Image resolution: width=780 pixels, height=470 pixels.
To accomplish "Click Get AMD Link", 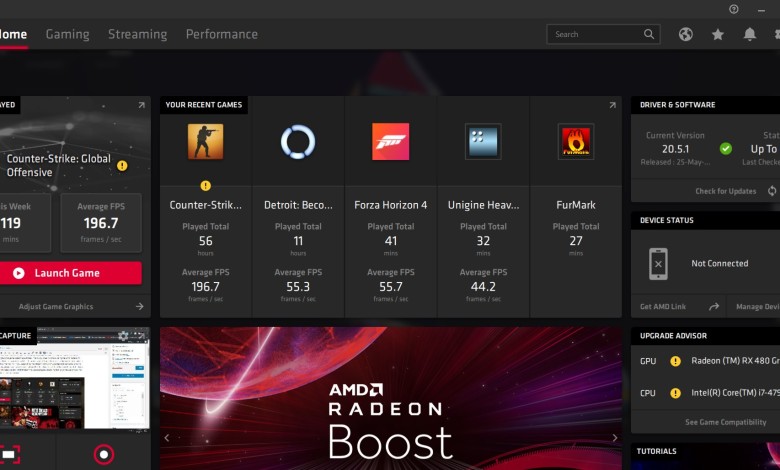I will point(663,306).
